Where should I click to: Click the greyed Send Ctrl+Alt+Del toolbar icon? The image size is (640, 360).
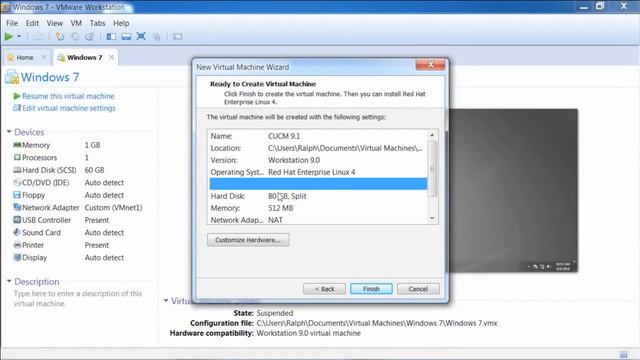(x=38, y=37)
